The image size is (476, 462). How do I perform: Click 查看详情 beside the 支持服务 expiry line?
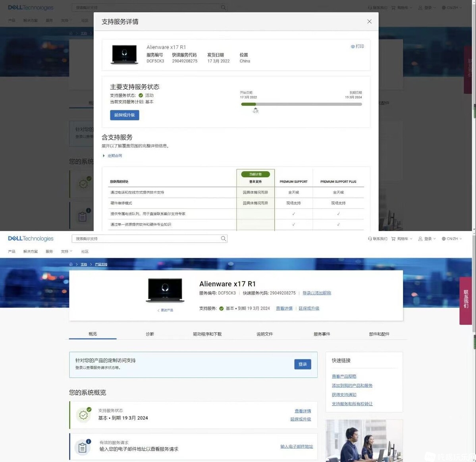(284, 308)
